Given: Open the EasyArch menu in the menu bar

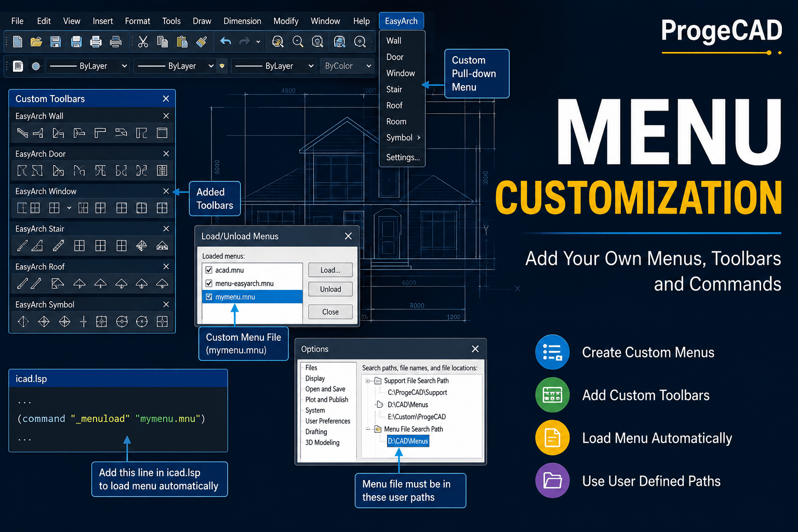Looking at the screenshot, I should [x=401, y=21].
